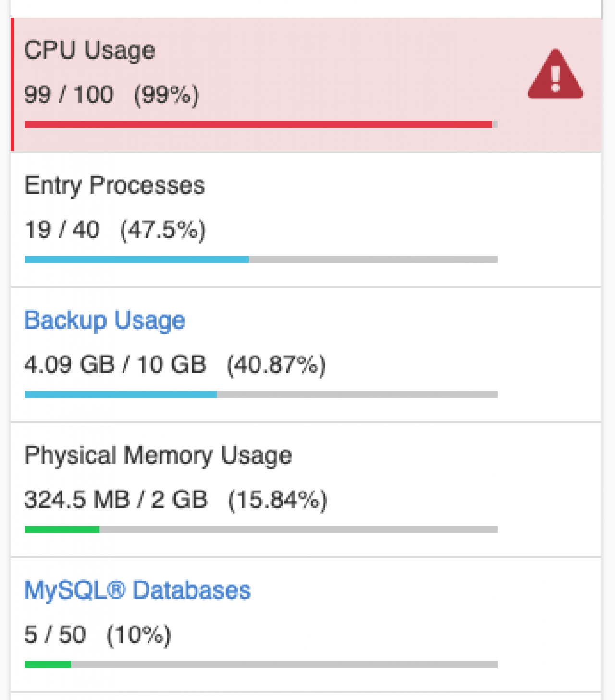Click the (47.5%) percentage text
The image size is (615, 700).
point(163,230)
